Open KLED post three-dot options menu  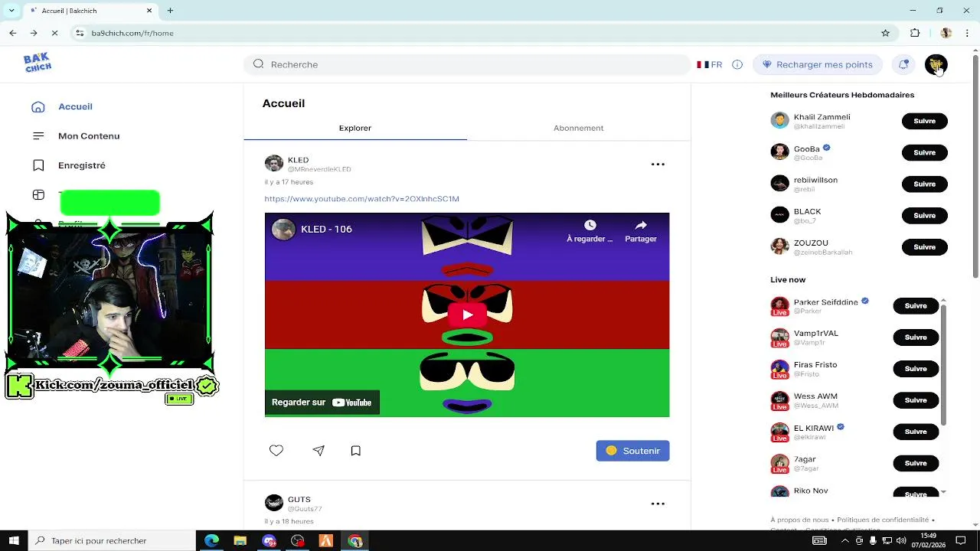(658, 165)
